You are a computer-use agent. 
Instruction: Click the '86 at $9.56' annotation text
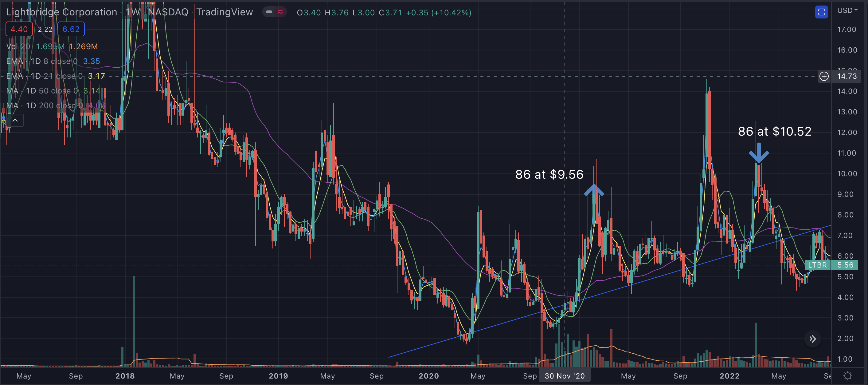coord(549,175)
